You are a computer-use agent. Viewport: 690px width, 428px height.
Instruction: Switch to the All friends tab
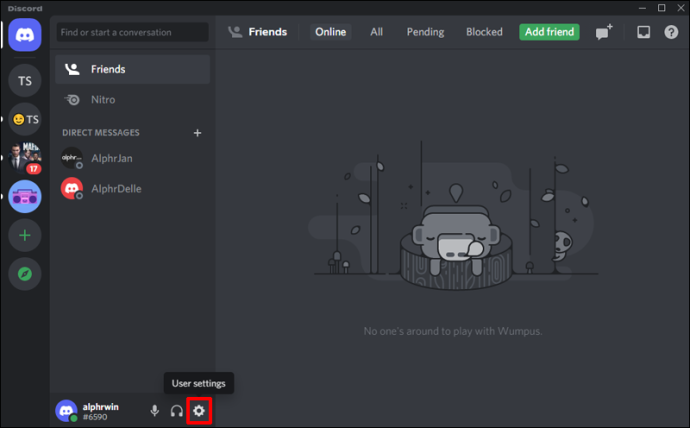pos(376,32)
